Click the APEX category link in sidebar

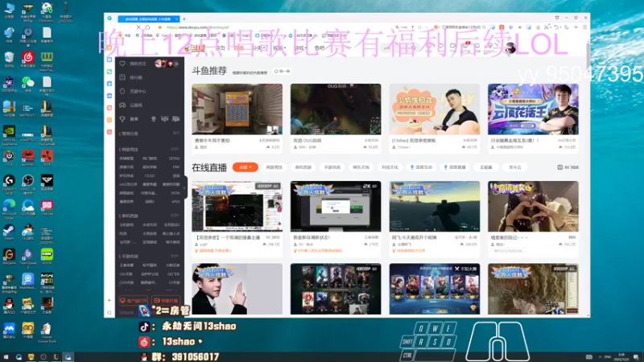pos(175,202)
